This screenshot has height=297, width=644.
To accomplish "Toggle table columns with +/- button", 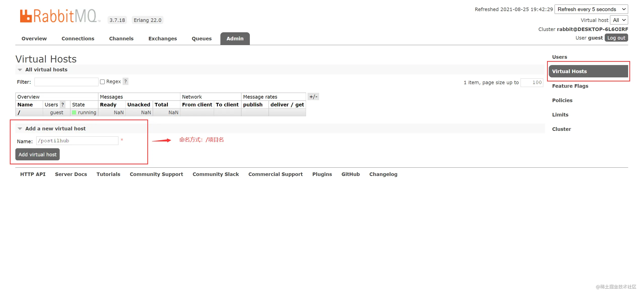I will 313,97.
